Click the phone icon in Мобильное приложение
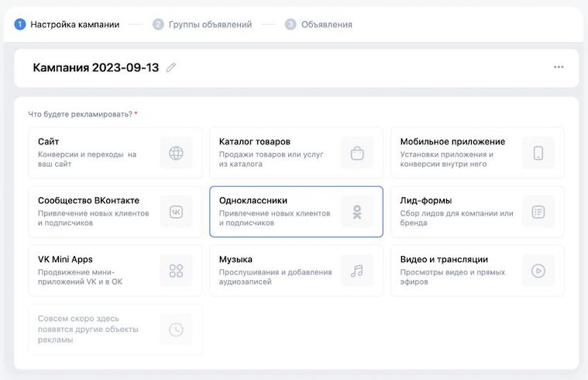The image size is (588, 380). [x=538, y=153]
